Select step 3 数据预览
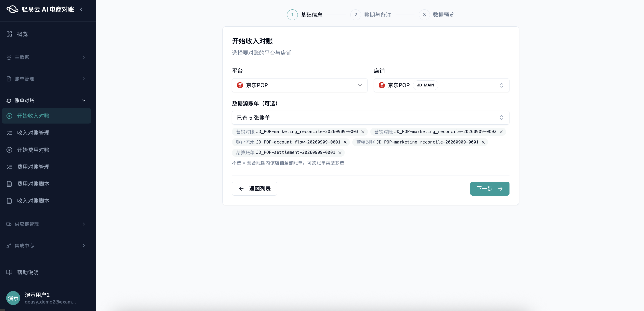644x311 pixels. point(437,15)
